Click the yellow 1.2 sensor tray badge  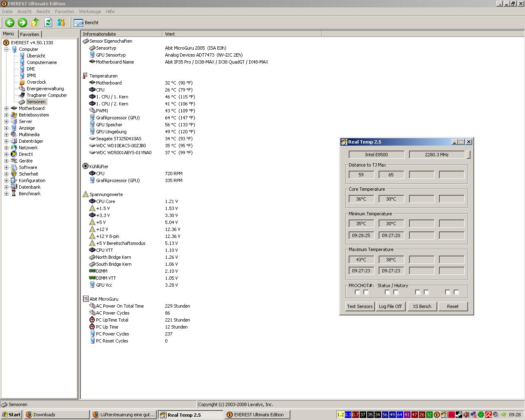point(340,415)
